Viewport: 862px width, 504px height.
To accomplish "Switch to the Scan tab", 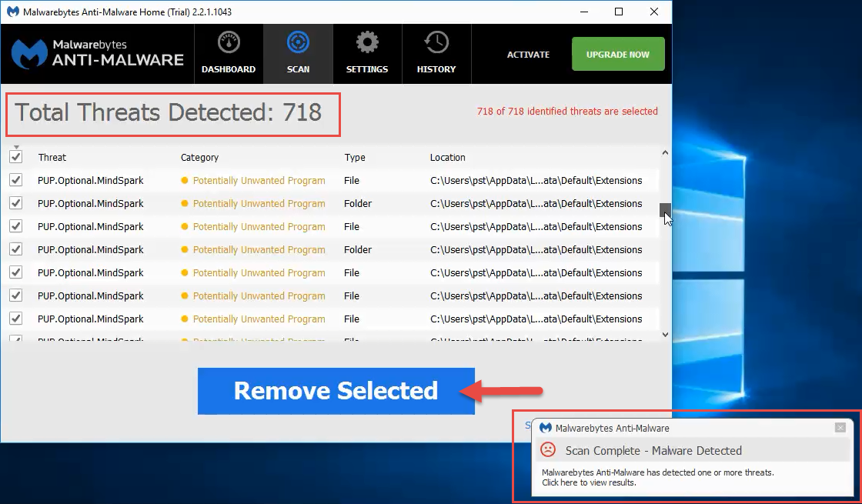I will pos(298,54).
